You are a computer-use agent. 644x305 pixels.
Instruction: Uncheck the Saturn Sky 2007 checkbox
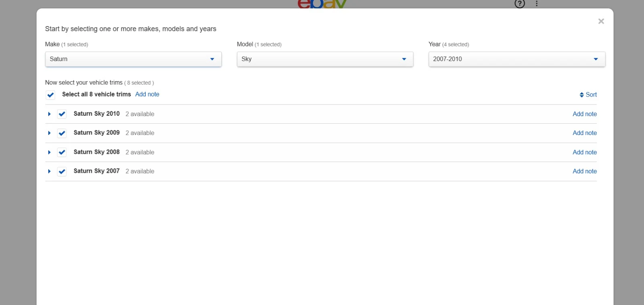pyautogui.click(x=62, y=172)
